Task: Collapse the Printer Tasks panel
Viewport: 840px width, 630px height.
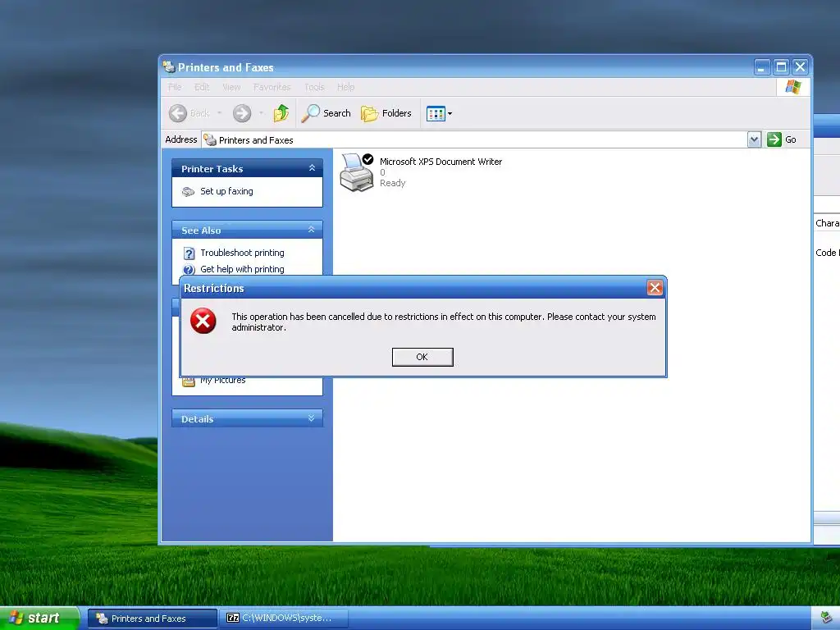Action: tap(312, 168)
